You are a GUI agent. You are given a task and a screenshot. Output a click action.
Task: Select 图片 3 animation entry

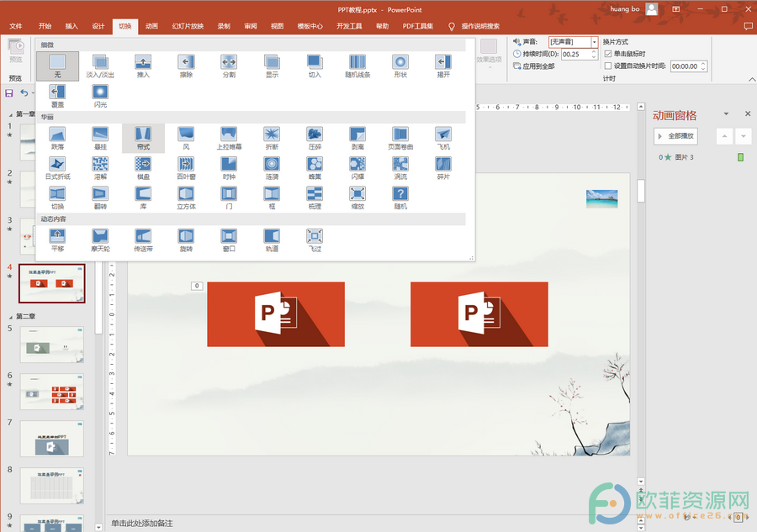[684, 157]
